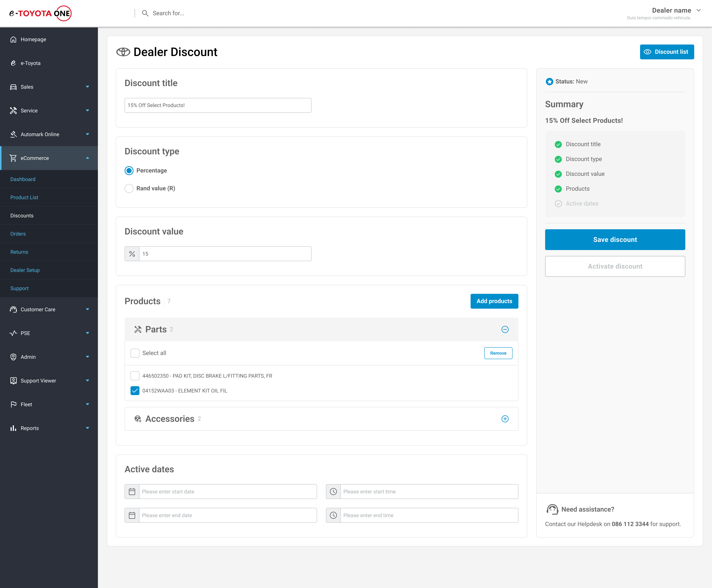
Task: Click the Reports bar chart icon
Action: 13,428
